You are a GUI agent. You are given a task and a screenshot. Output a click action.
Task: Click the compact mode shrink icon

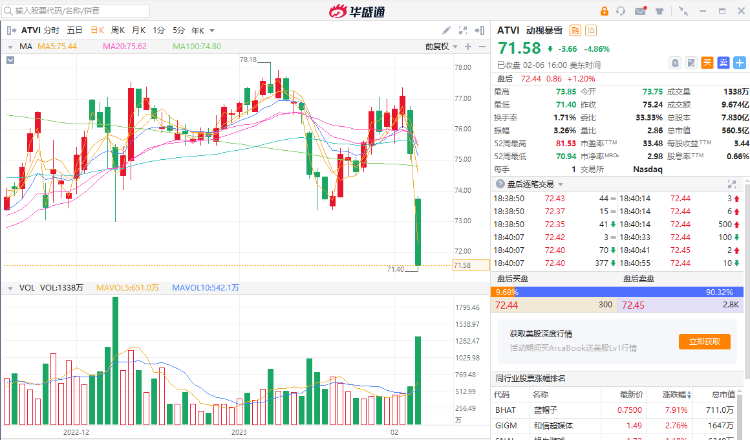[684, 11]
